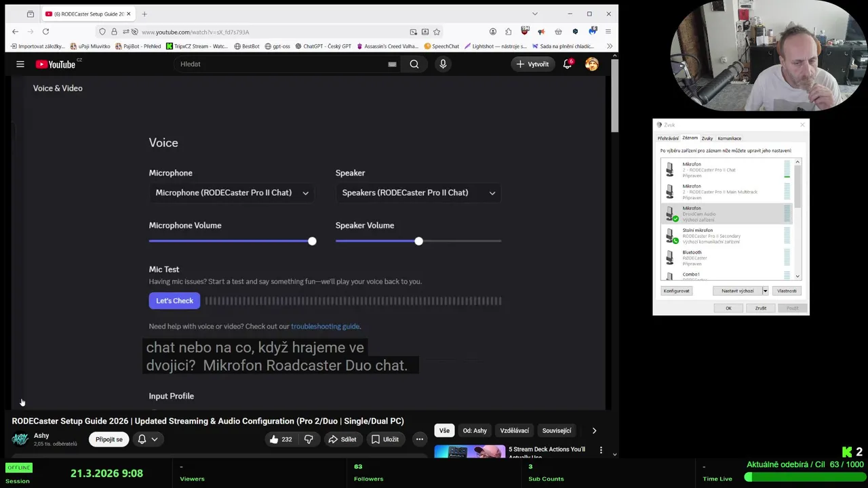868x488 pixels.
Task: Select the Související filter chip
Action: click(557, 430)
